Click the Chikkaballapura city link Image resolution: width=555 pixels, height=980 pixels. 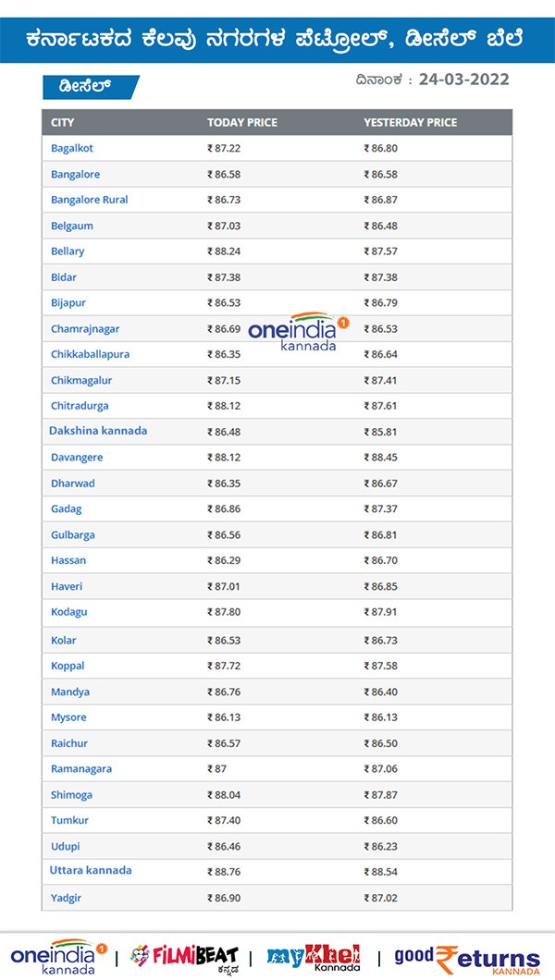point(91,354)
